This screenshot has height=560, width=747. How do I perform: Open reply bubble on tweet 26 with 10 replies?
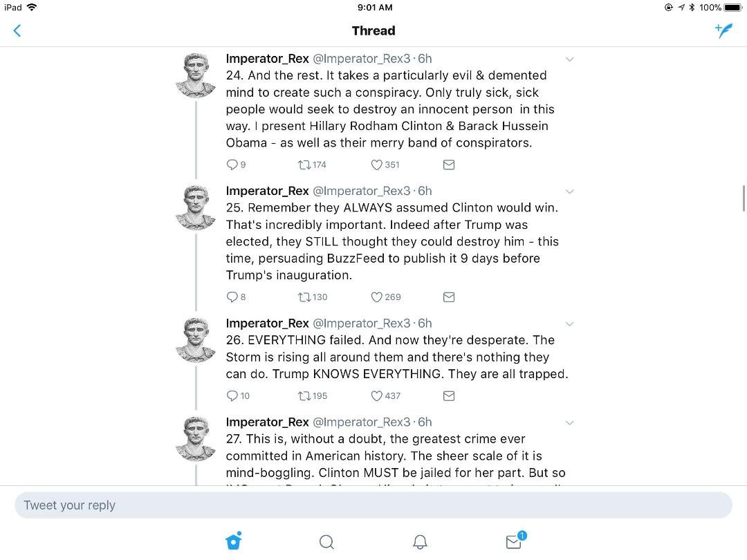(232, 396)
